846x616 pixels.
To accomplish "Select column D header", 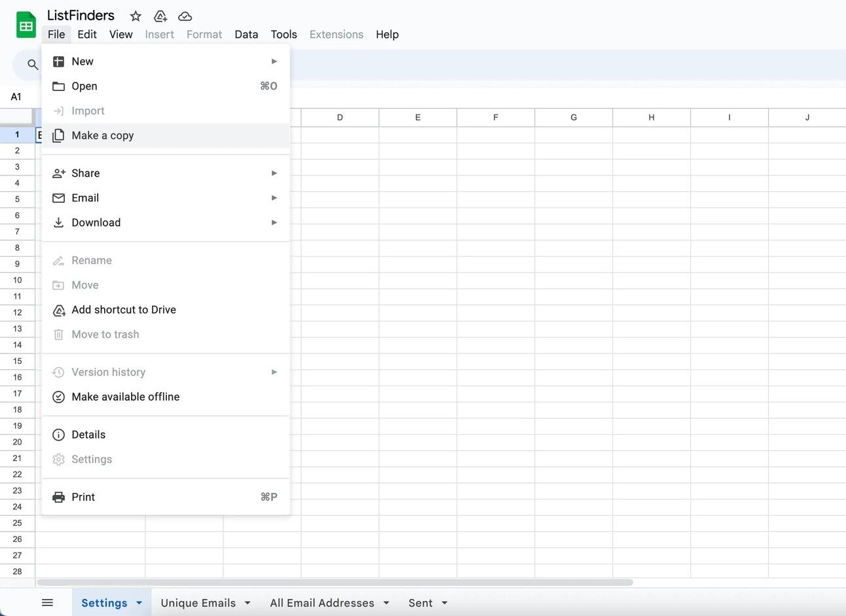I will [x=340, y=118].
